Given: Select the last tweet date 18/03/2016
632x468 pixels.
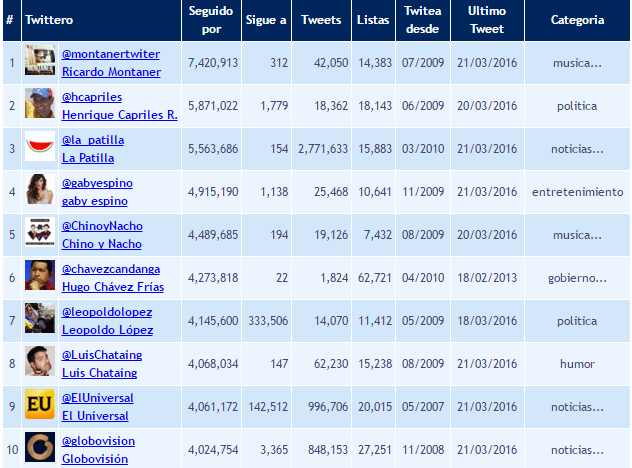Looking at the screenshot, I should pyautogui.click(x=487, y=321).
